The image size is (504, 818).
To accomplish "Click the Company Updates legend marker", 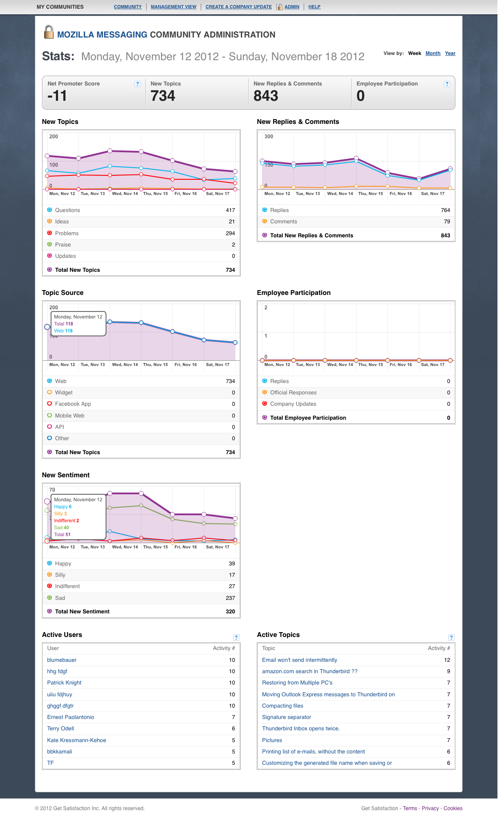I will 264,404.
